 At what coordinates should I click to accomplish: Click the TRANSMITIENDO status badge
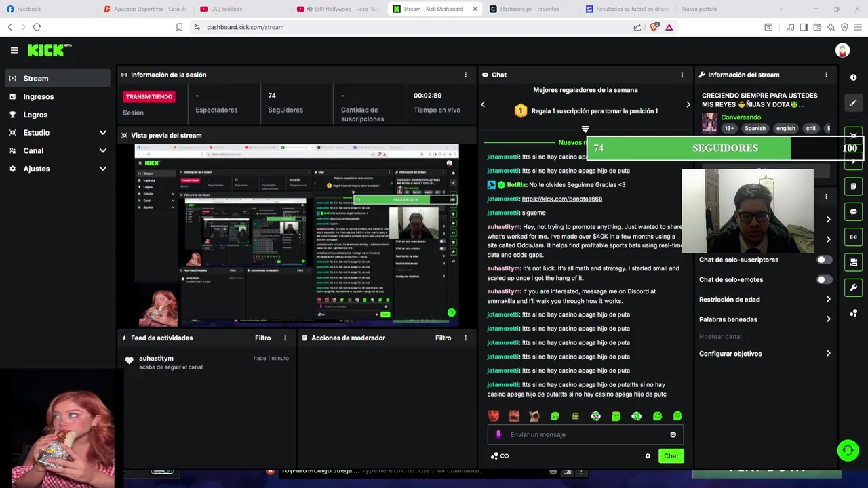tap(149, 96)
